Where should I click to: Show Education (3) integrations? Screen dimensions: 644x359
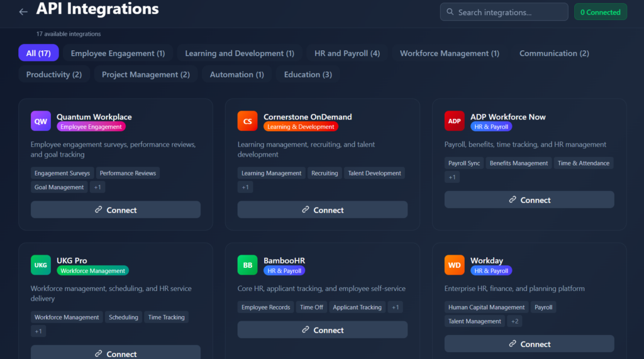pos(308,74)
